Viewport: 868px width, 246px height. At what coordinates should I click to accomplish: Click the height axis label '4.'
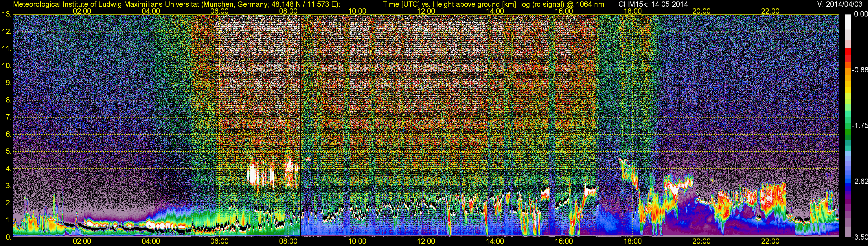(x=8, y=168)
